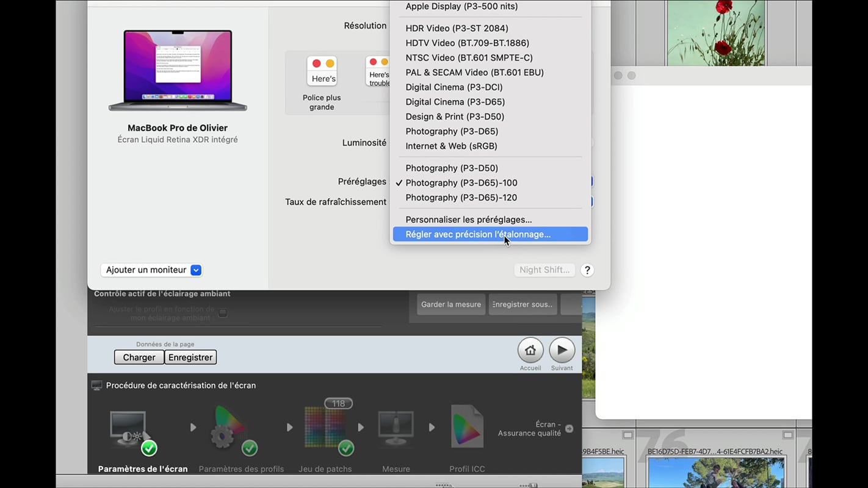Screen dimensions: 868x488
Task: Click the Résolution label
Action: pyautogui.click(x=365, y=26)
